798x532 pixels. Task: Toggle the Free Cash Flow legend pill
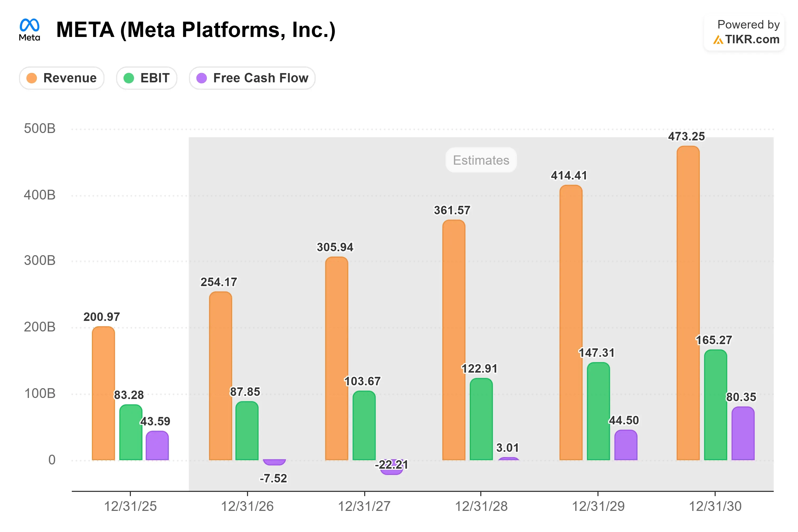tap(252, 78)
